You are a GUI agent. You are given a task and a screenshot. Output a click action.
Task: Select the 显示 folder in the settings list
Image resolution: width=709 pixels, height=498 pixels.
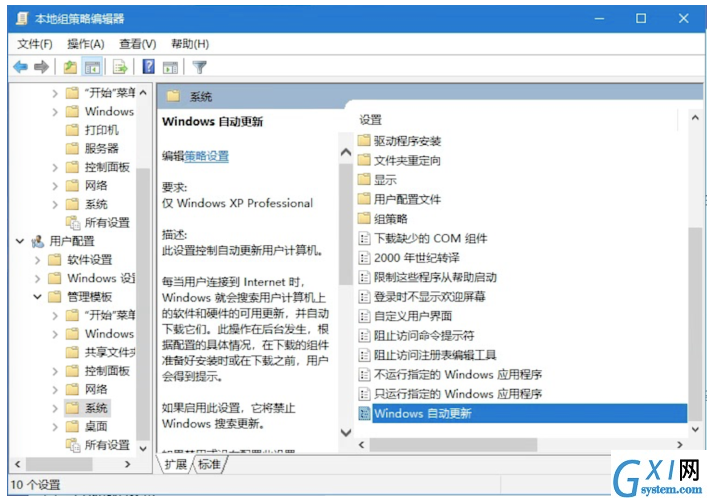tap(377, 180)
